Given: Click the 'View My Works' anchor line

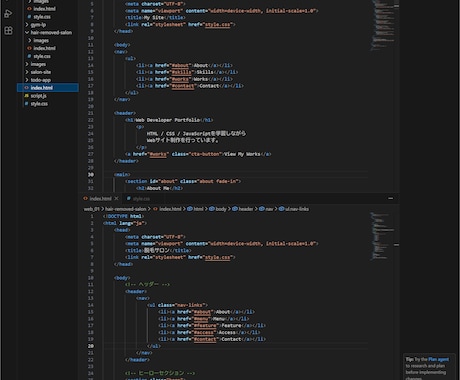Looking at the screenshot, I should (198, 154).
